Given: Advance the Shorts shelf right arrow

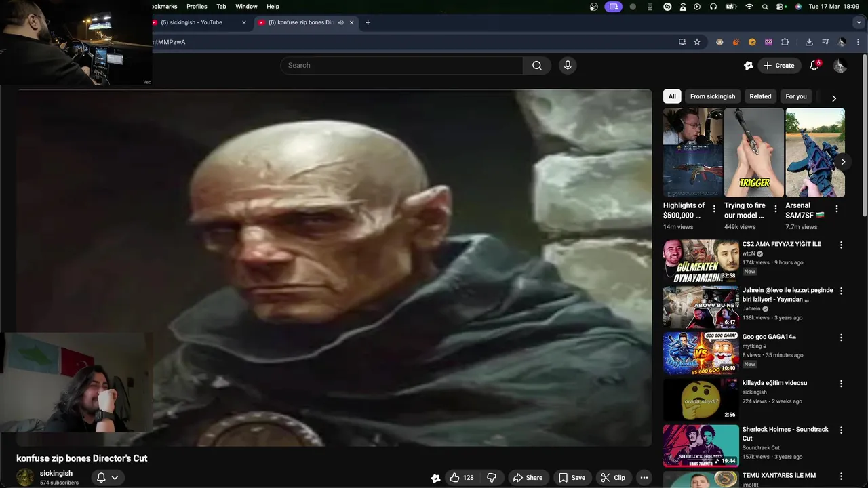Looking at the screenshot, I should pos(843,162).
